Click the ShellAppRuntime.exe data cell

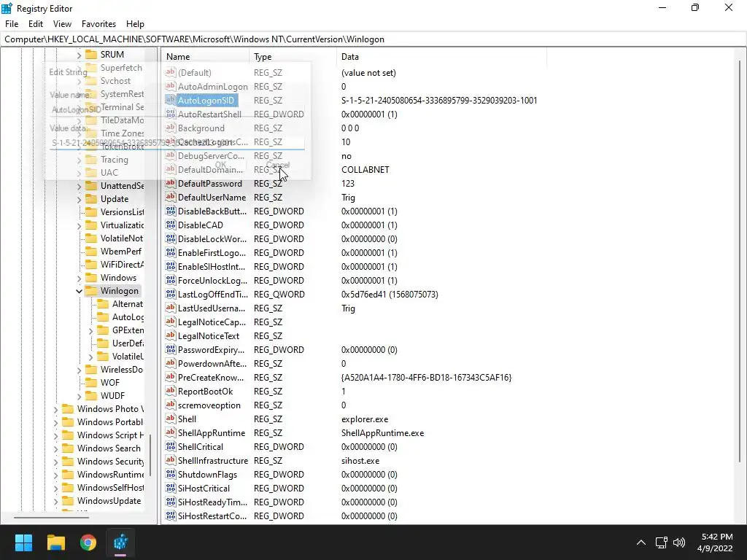[x=382, y=433]
